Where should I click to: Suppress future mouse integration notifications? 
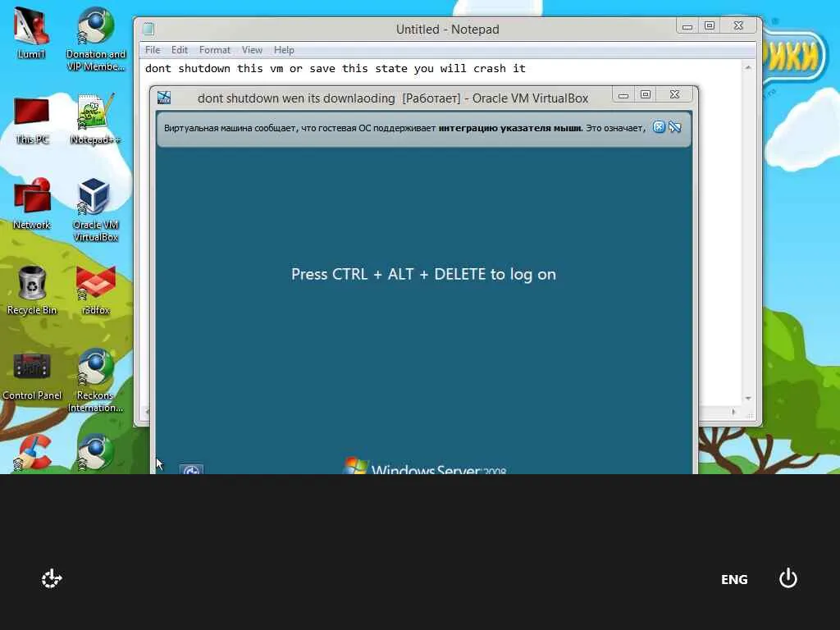tap(675, 127)
